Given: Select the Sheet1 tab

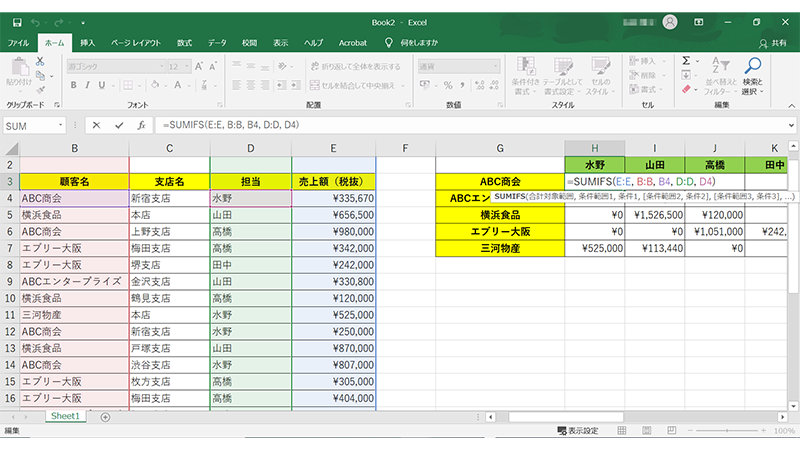Looking at the screenshot, I should click(65, 416).
